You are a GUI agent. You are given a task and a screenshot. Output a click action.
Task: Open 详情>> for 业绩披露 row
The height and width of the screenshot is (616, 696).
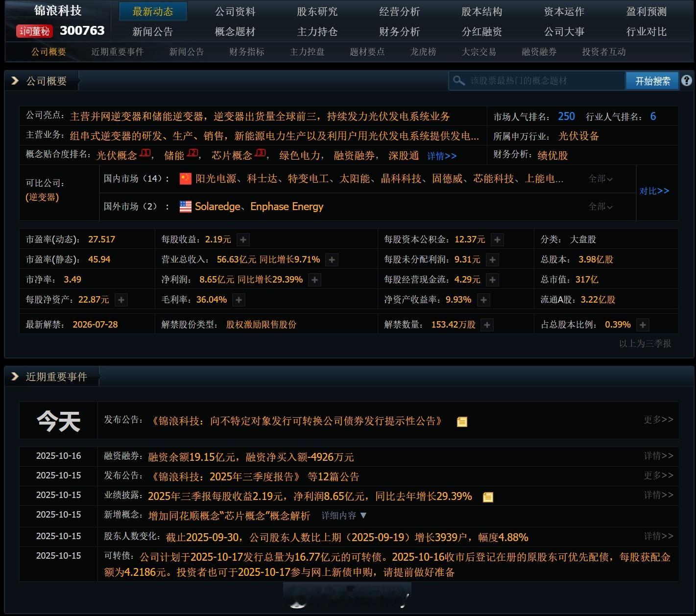tap(659, 495)
